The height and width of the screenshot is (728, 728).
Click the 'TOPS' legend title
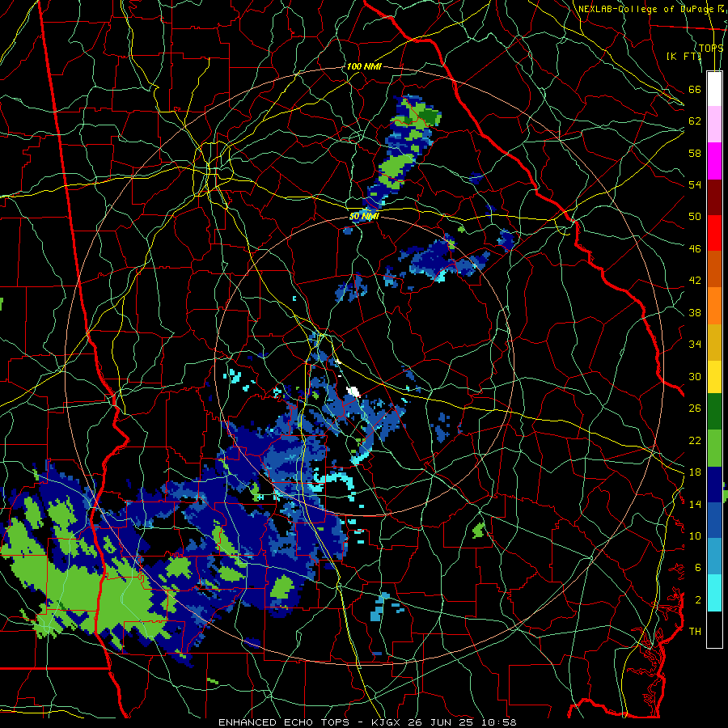[711, 49]
